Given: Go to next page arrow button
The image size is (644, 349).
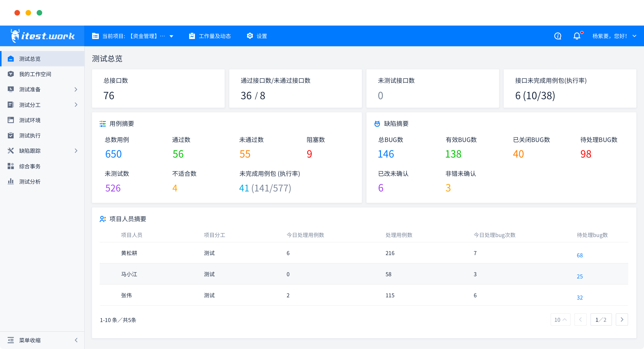Looking at the screenshot, I should [x=622, y=320].
